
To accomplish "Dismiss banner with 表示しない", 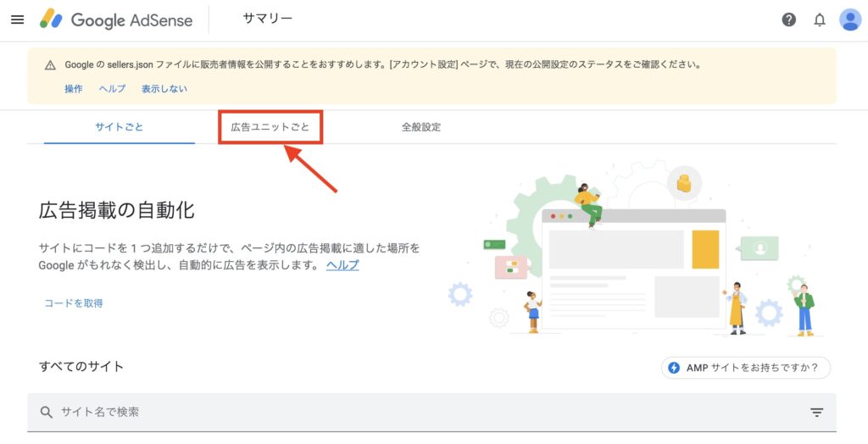I will tap(164, 89).
